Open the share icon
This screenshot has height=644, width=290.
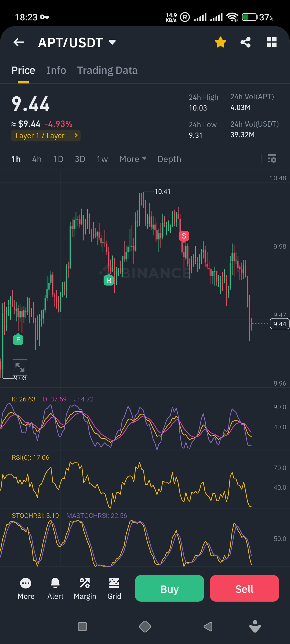point(245,42)
